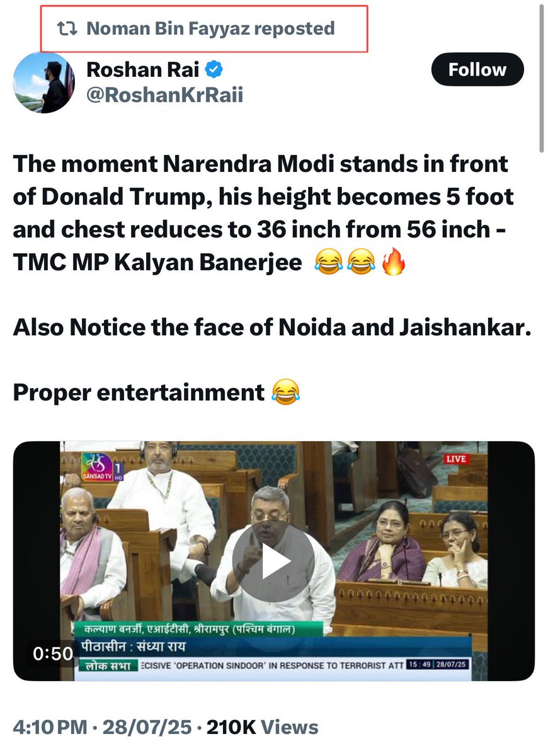Click the tweet text about Narendra Modi
Screen dimensions: 548x756
(x=264, y=214)
